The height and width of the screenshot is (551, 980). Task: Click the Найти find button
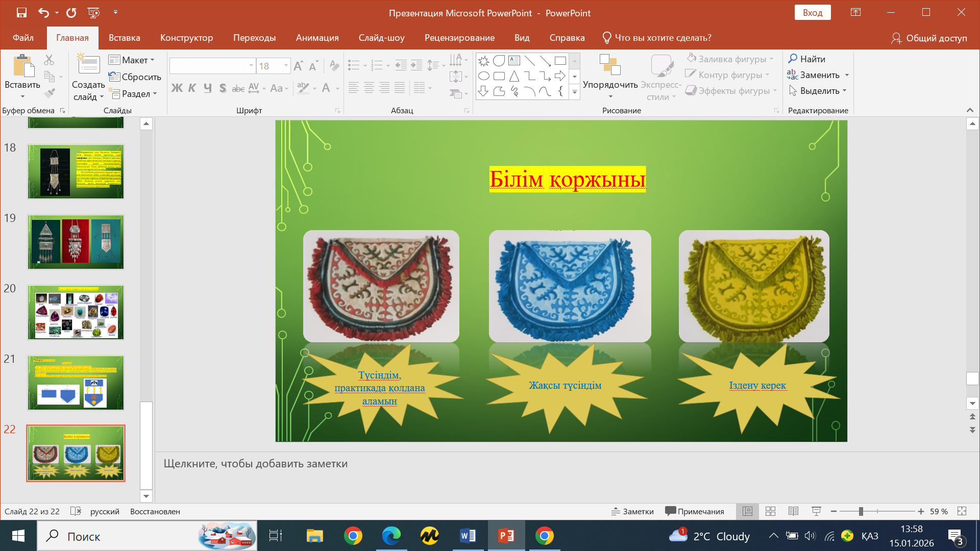point(807,59)
